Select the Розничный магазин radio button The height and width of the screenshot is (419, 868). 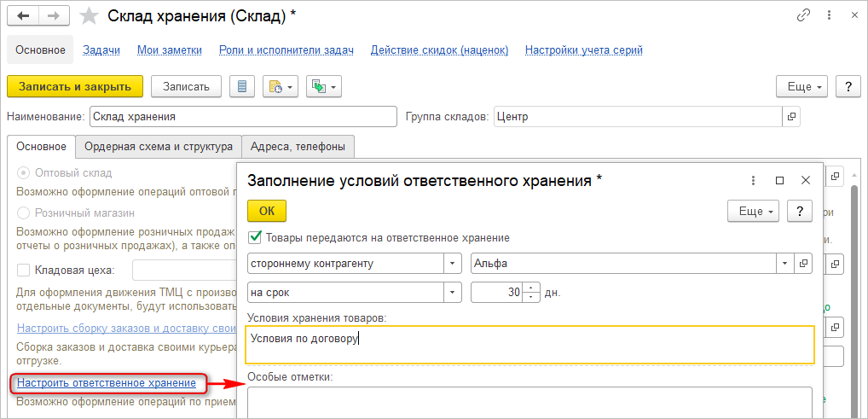(x=24, y=212)
